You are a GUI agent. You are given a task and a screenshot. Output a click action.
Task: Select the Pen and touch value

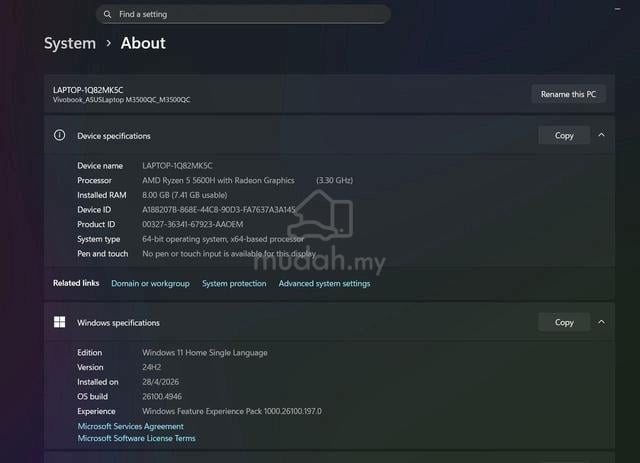click(x=229, y=254)
